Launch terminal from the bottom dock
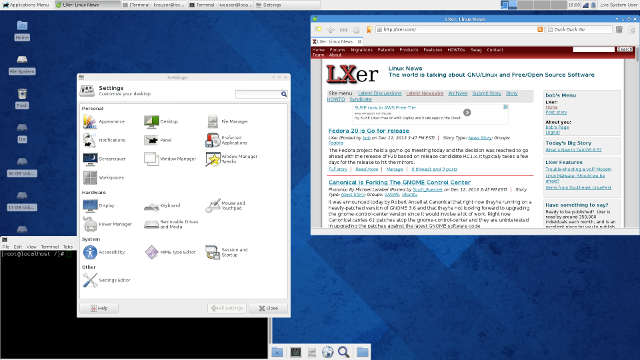 click(x=296, y=352)
